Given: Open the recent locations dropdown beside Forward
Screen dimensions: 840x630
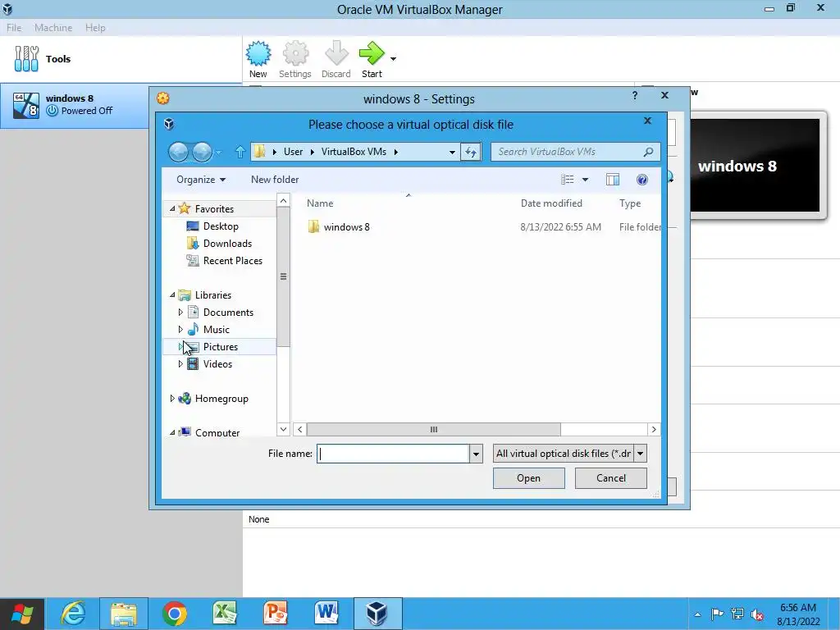Looking at the screenshot, I should pyautogui.click(x=218, y=153).
